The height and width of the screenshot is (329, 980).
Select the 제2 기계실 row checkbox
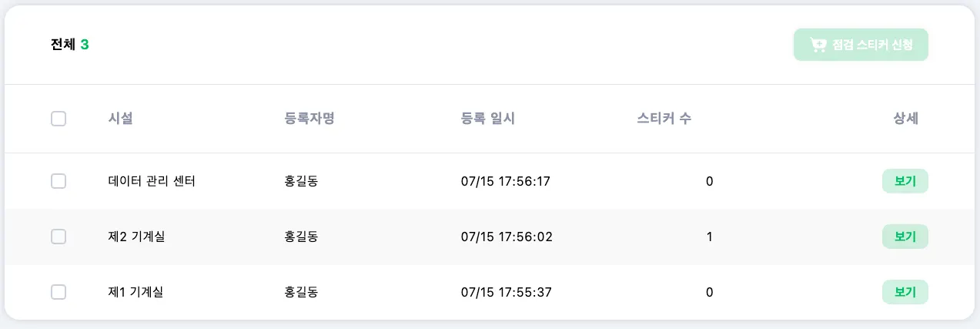point(59,237)
